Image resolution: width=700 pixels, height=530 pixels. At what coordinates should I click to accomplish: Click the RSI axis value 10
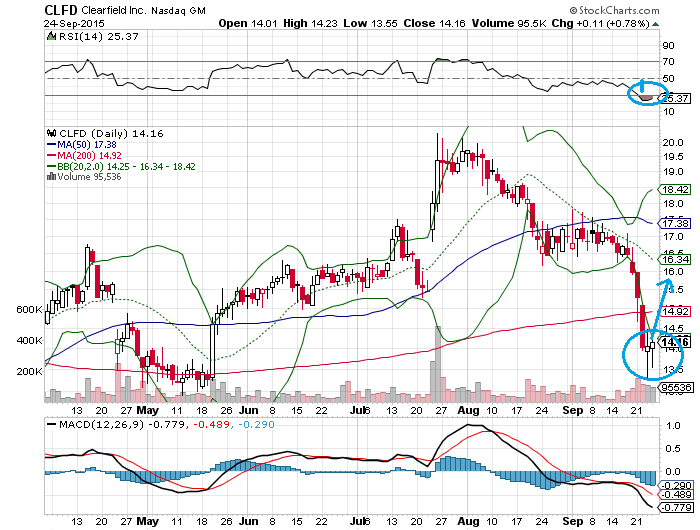tap(668, 112)
